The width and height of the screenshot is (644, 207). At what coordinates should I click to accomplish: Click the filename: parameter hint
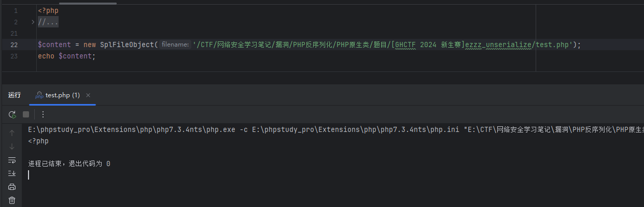(175, 45)
